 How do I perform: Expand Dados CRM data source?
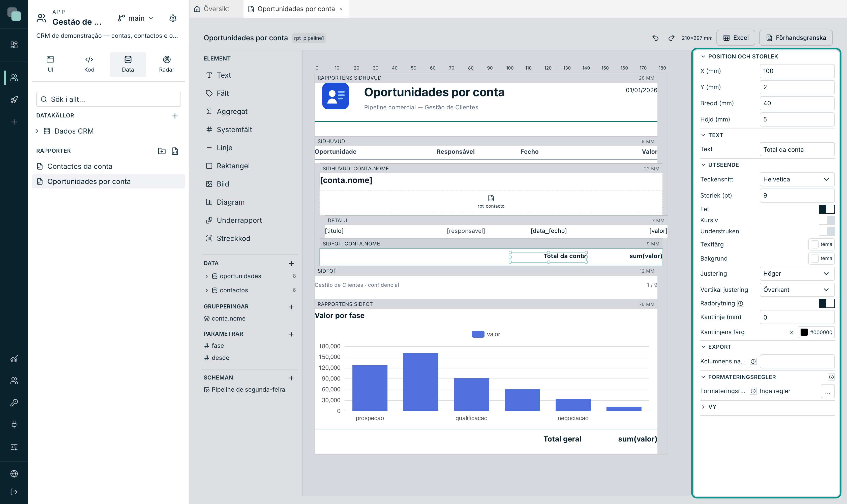coord(37,131)
